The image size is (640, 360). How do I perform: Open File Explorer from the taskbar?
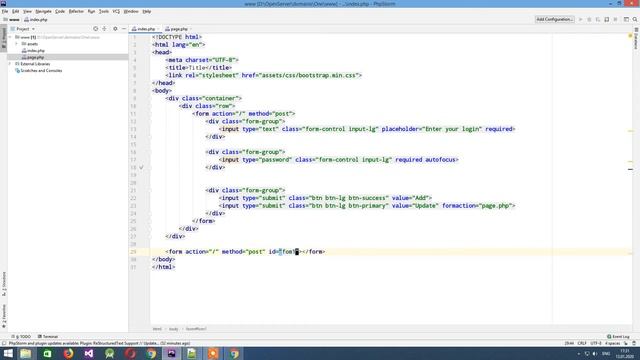[26, 353]
